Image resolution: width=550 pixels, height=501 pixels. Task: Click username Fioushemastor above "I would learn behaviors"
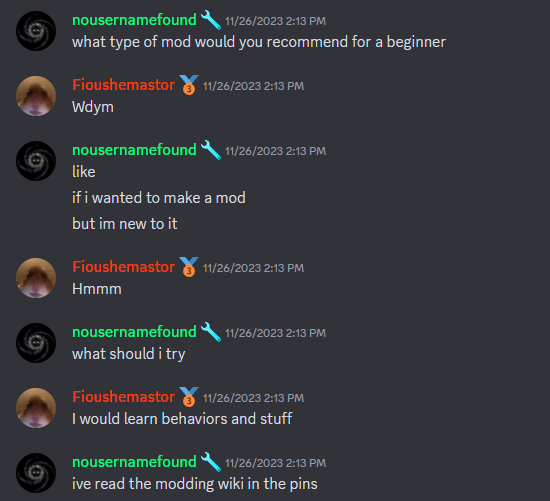pos(123,397)
